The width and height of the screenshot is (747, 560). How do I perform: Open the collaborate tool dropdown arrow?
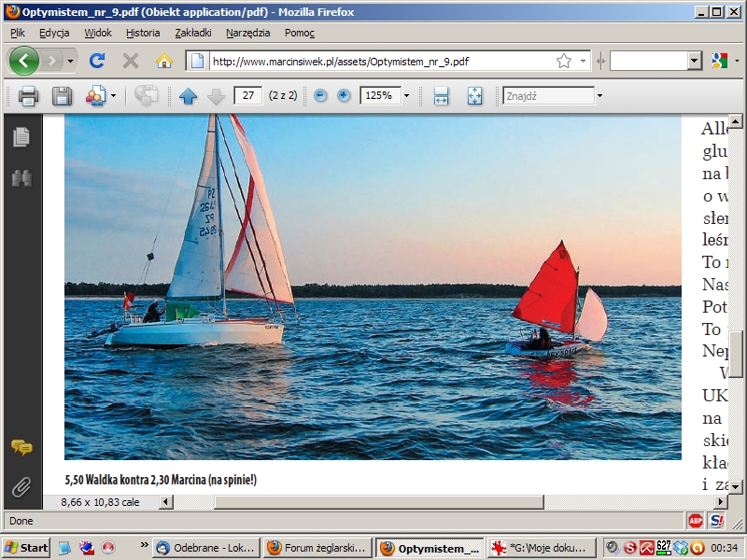tap(113, 95)
